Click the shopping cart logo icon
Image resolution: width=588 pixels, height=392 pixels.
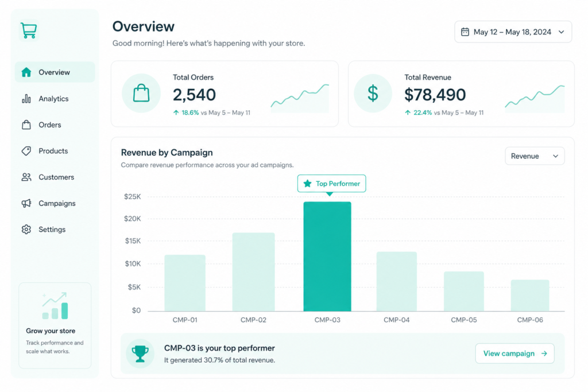coord(29,30)
